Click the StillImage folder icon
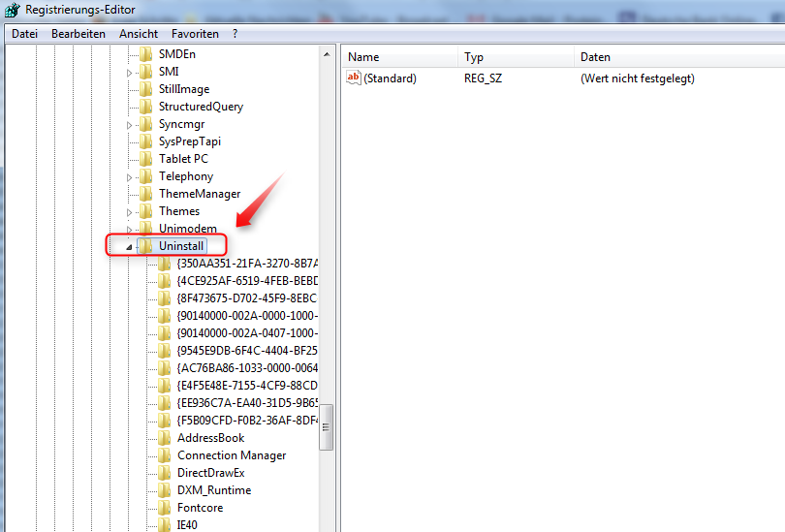785x532 pixels. pos(145,89)
